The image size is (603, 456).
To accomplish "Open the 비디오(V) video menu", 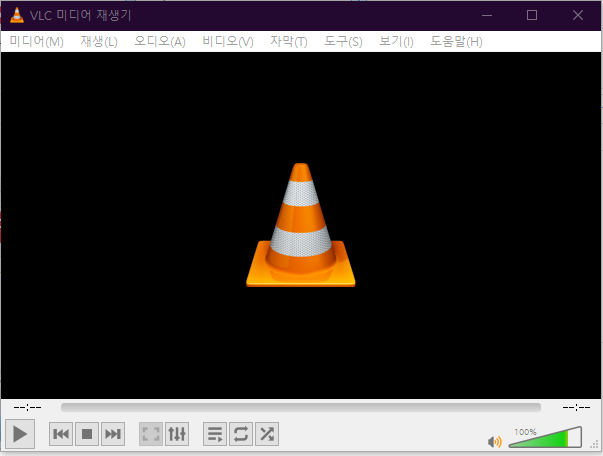I will pyautogui.click(x=228, y=41).
